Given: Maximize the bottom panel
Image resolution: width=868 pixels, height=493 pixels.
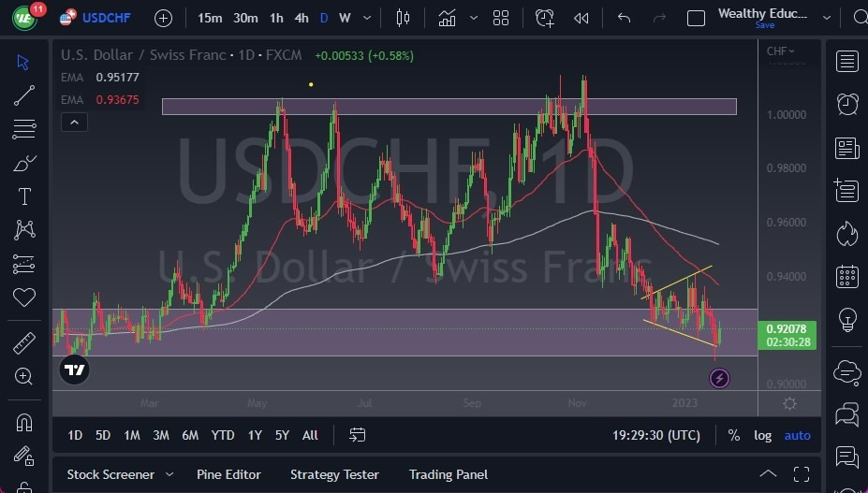Looking at the screenshot, I should [x=801, y=474].
